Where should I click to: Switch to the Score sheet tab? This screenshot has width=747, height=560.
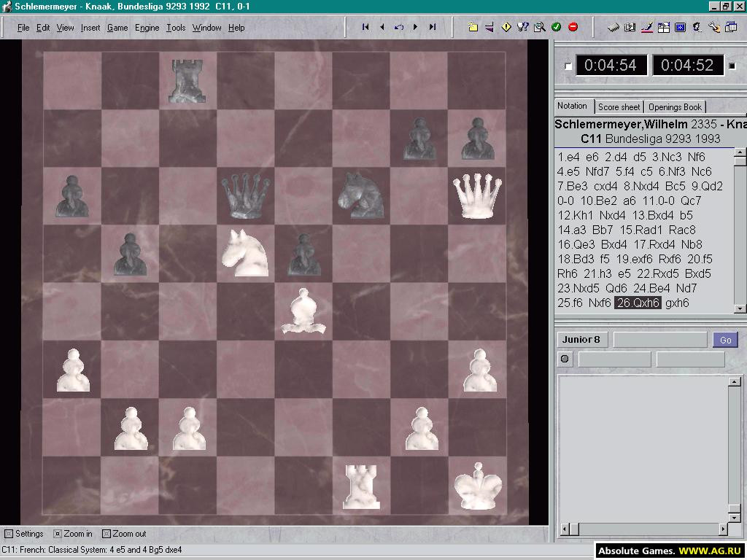[619, 106]
